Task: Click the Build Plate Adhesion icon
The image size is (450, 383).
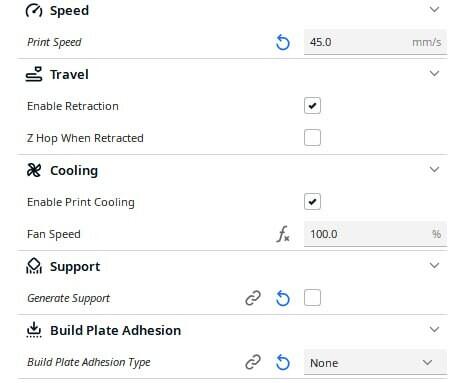Action: [34, 330]
